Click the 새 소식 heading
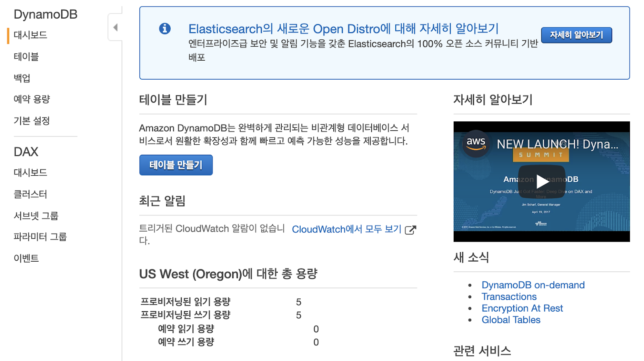 tap(471, 257)
